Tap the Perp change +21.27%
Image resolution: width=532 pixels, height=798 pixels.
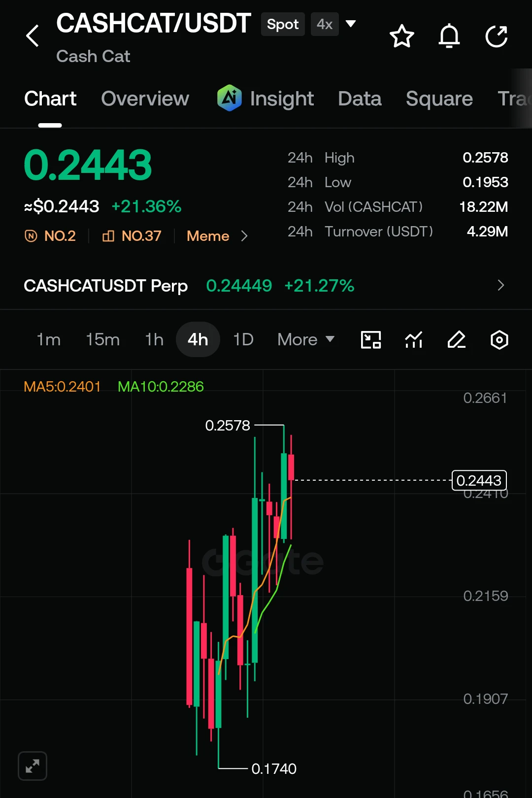319,286
